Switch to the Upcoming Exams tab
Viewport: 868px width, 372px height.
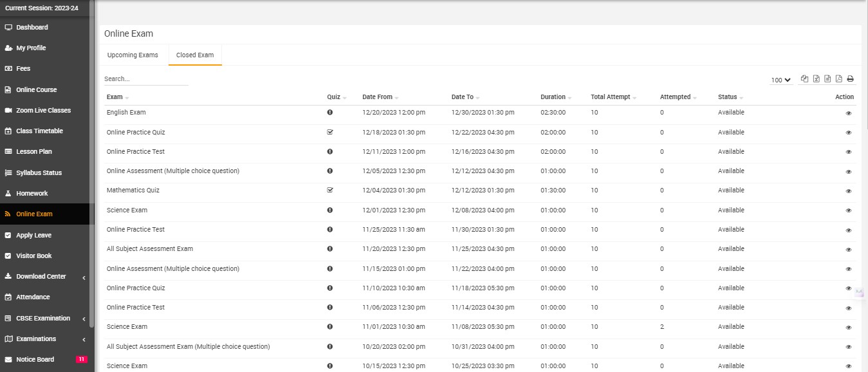click(133, 55)
